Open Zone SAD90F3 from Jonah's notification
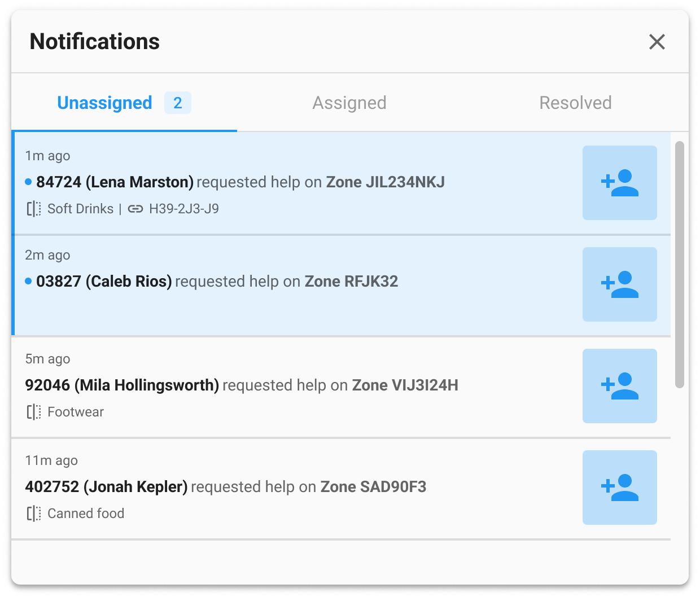Screen dimensions: 700x597 373,487
